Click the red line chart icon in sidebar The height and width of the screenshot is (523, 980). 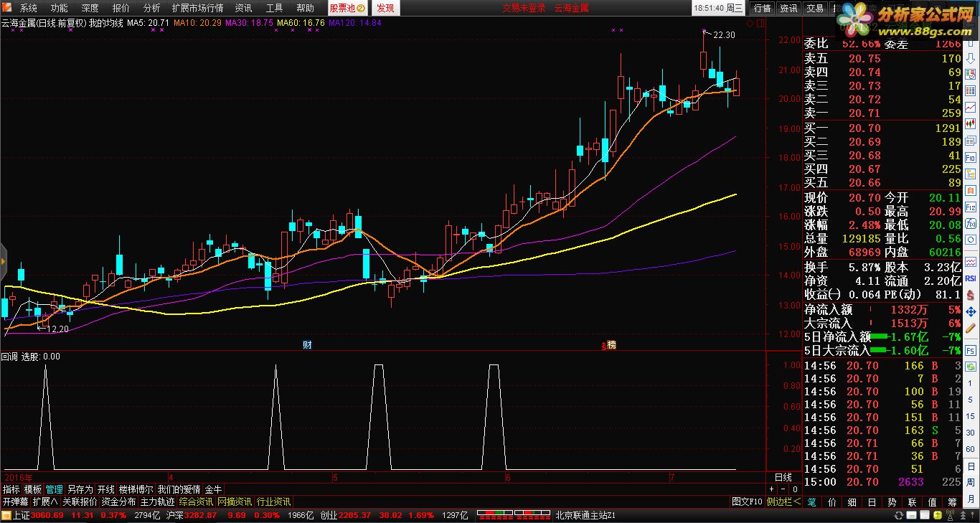pyautogui.click(x=971, y=108)
